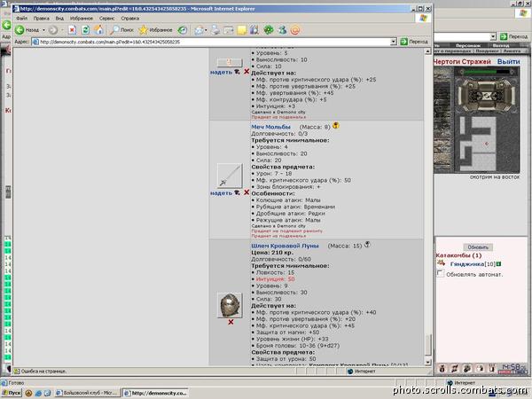Click the Меч Мольбы sword thumbnail
The height and width of the screenshot is (399, 532).
click(230, 176)
